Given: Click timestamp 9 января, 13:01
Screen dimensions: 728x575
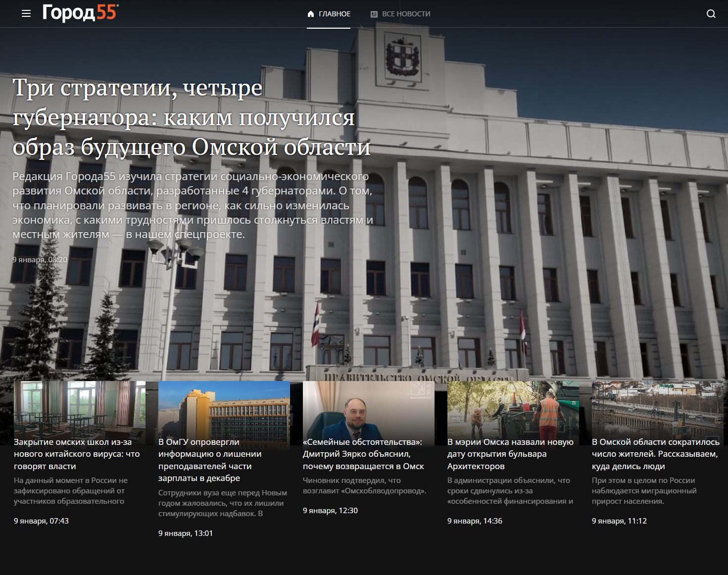Looking at the screenshot, I should [186, 533].
